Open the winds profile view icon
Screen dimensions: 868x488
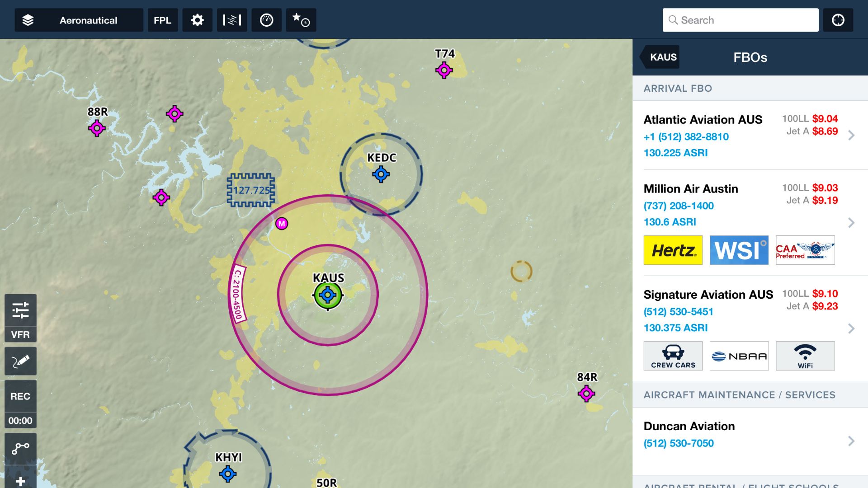click(x=232, y=20)
